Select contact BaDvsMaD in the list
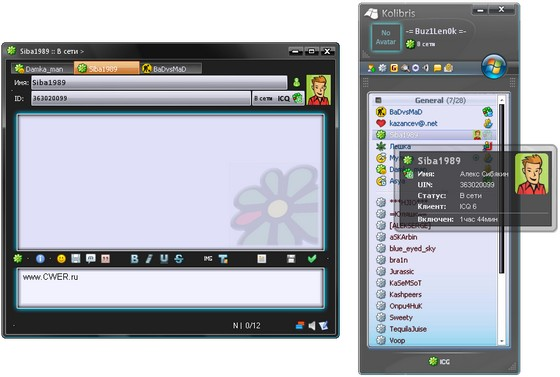The image size is (560, 377). (x=434, y=112)
